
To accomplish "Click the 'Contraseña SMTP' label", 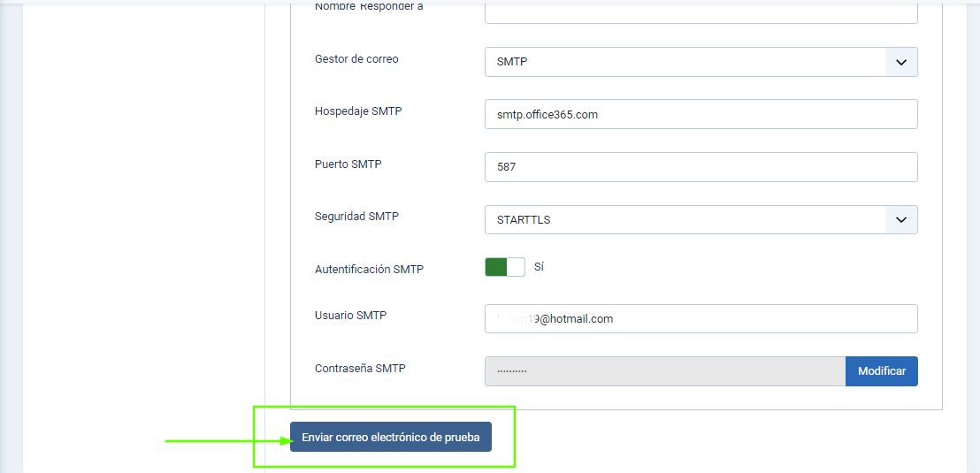I will [360, 369].
